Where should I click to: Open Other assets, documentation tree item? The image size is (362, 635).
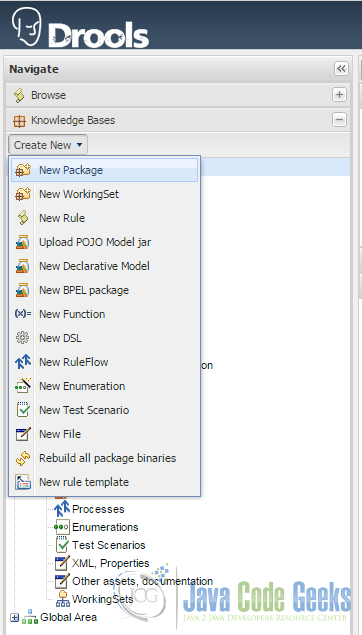coord(142,581)
